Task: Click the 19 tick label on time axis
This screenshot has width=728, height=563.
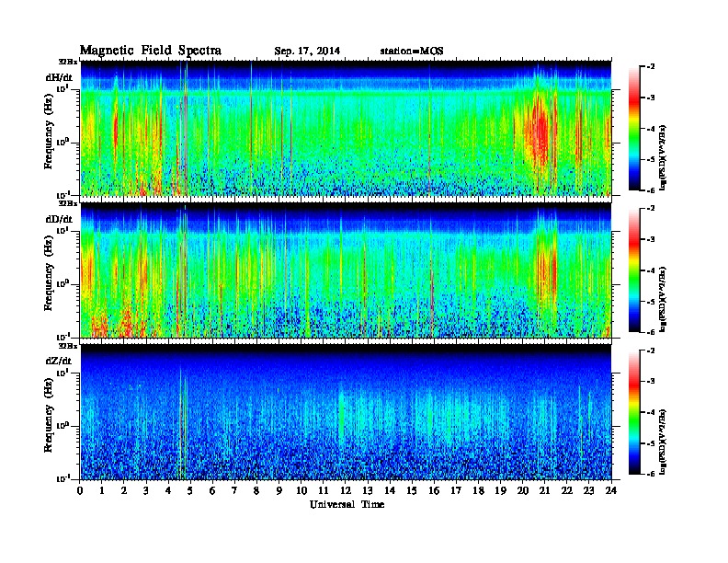Action: tap(500, 490)
